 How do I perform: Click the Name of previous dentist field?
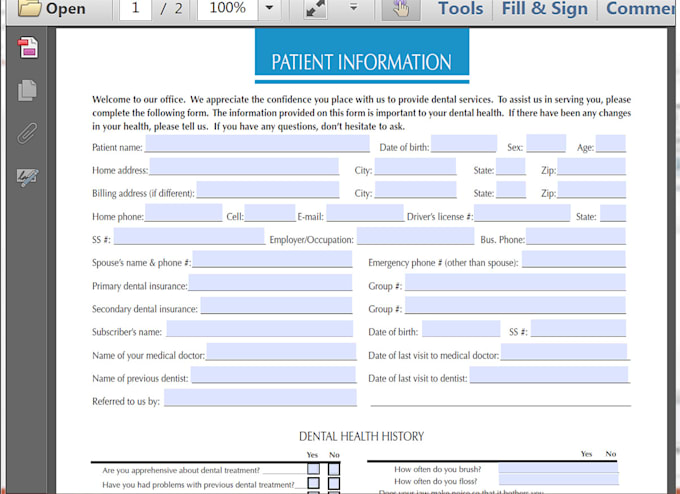point(273,375)
